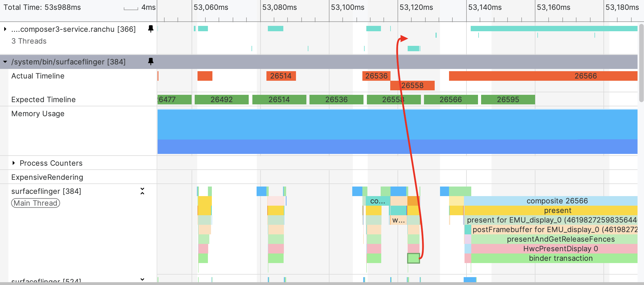Select actual timeline frame 26558
Image resolution: width=644 pixels, height=285 pixels.
(x=412, y=86)
